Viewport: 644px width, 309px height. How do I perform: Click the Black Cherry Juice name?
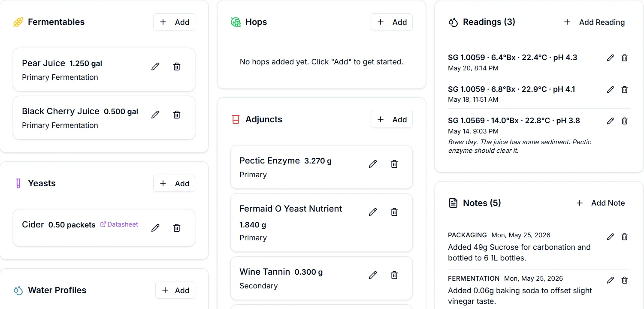pos(60,112)
